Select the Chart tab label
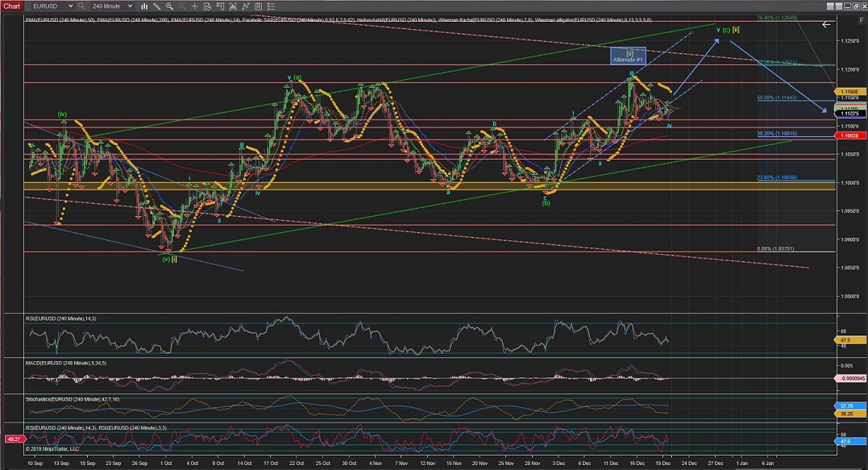868x470 pixels. click(x=11, y=6)
